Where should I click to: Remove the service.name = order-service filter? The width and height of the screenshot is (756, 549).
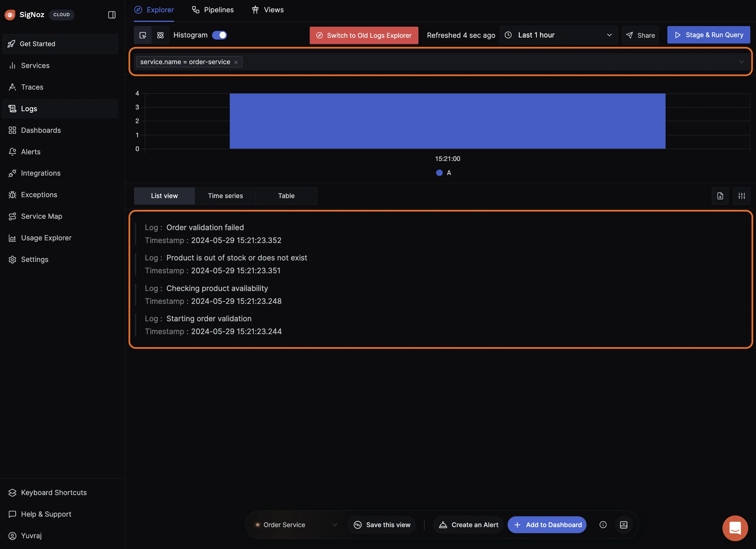coord(236,62)
